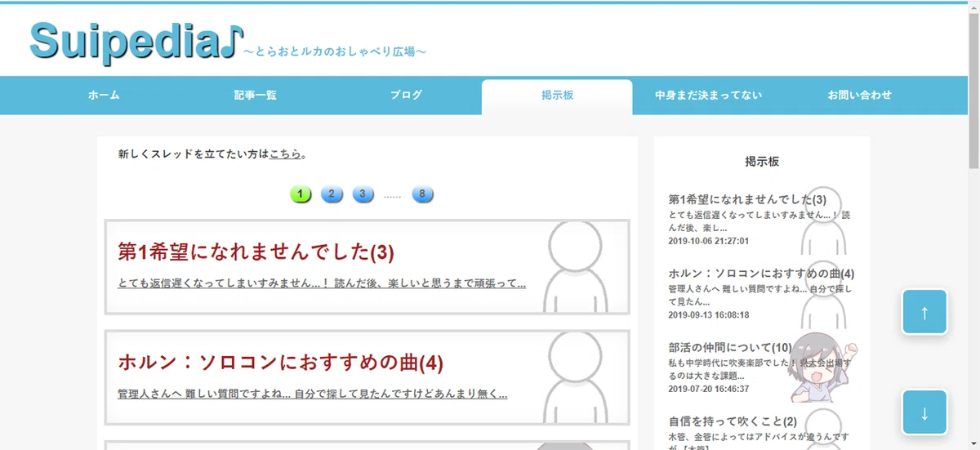
Task: Click person avatar on ホルン thread card
Action: (x=575, y=377)
